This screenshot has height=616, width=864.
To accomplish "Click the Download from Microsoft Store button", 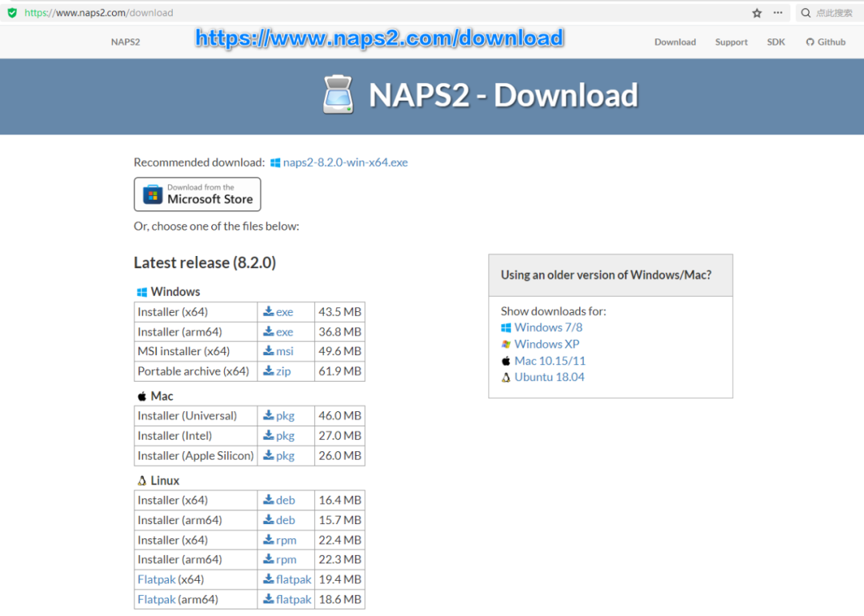I will click(198, 194).
